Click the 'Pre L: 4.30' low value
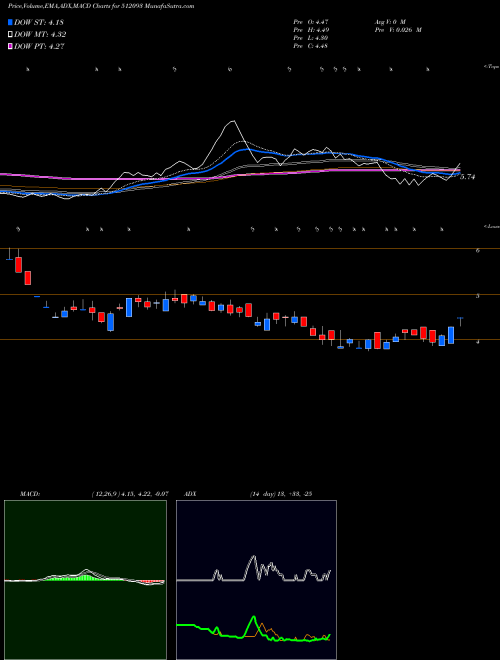The height and width of the screenshot is (660, 500). [x=311, y=38]
